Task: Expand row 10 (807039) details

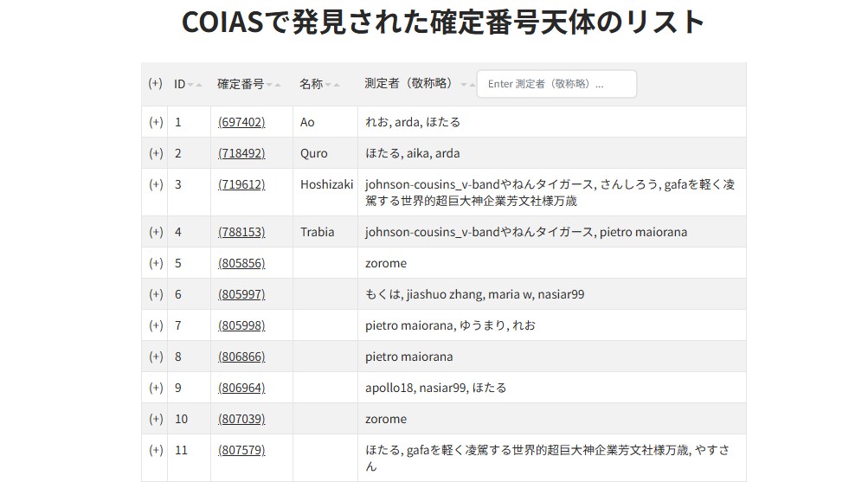Action: (156, 418)
